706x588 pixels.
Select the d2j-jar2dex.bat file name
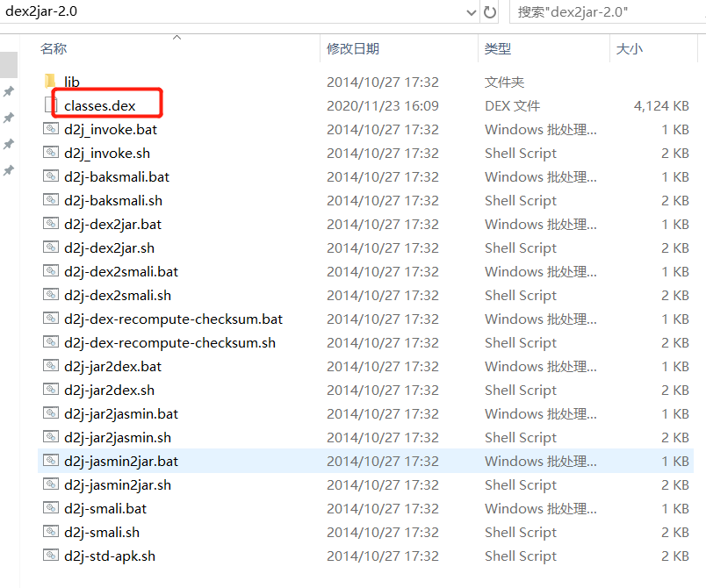click(112, 367)
